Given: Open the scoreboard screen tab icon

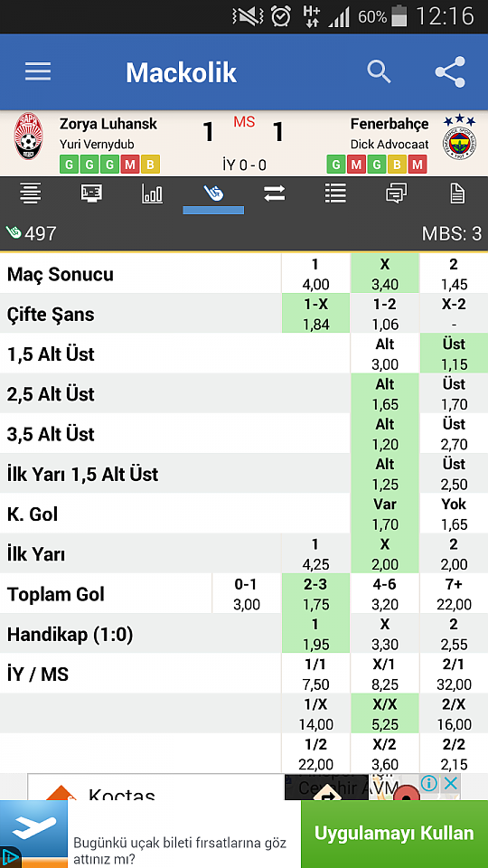Looking at the screenshot, I should pyautogui.click(x=91, y=193).
